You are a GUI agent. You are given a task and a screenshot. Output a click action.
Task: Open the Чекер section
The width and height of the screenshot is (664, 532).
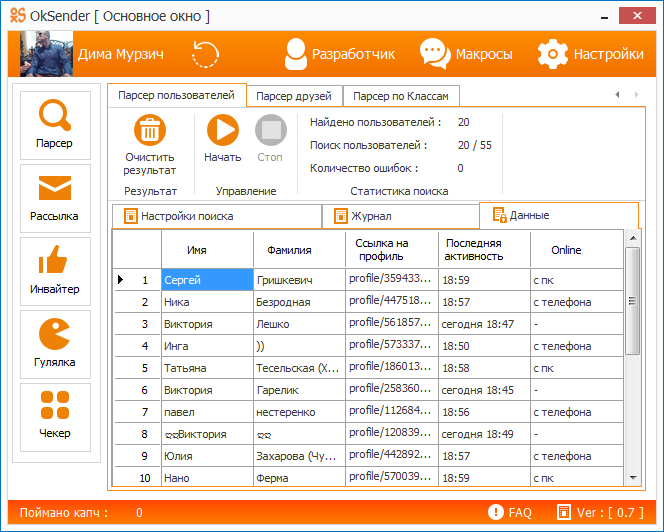tap(55, 417)
